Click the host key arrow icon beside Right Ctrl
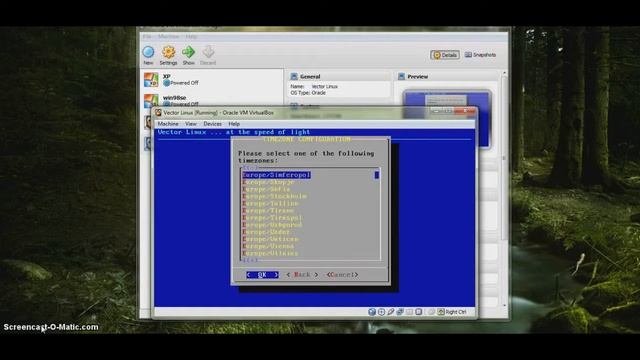This screenshot has height=360, width=640. pos(441,312)
